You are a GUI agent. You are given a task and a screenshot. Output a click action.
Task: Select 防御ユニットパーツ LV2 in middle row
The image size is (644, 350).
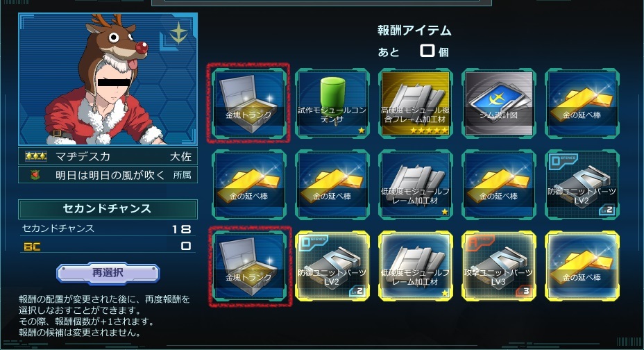(582, 184)
